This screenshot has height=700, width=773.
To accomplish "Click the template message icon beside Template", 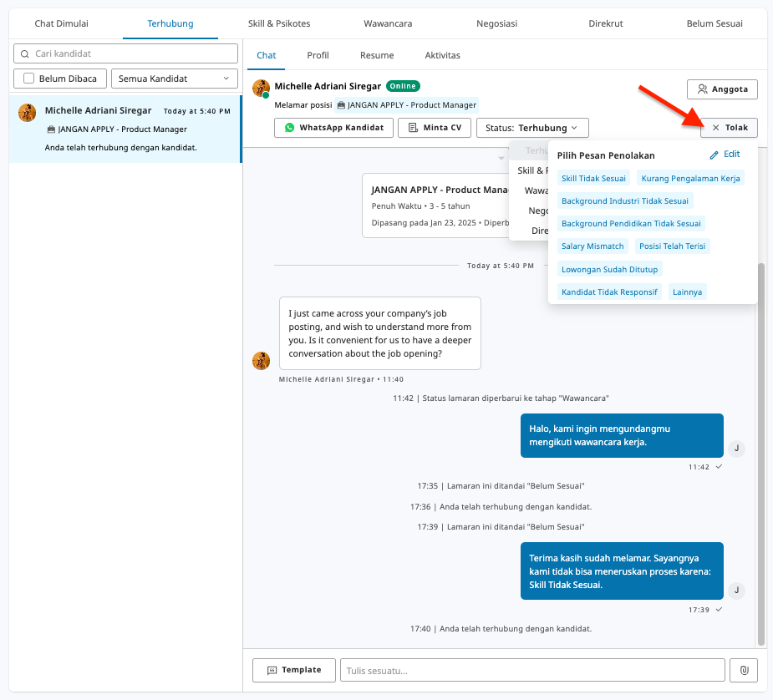I will (x=272, y=671).
